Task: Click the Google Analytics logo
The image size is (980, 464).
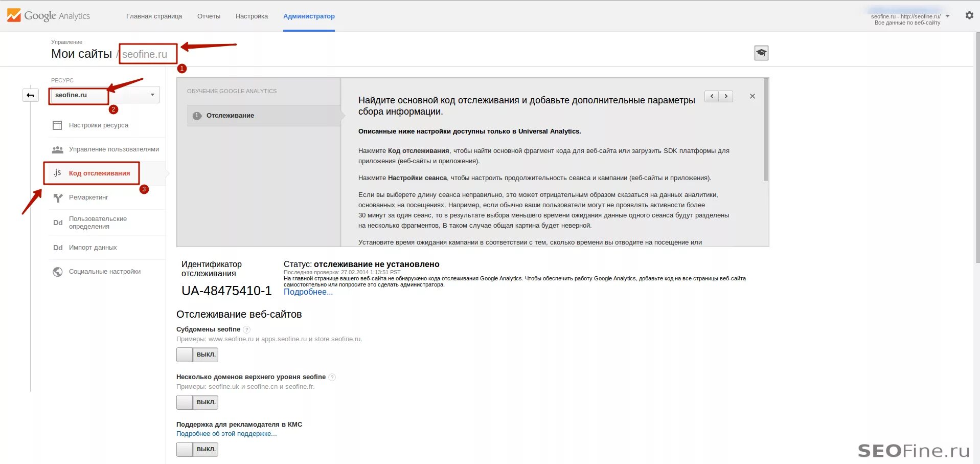Action: tap(49, 15)
